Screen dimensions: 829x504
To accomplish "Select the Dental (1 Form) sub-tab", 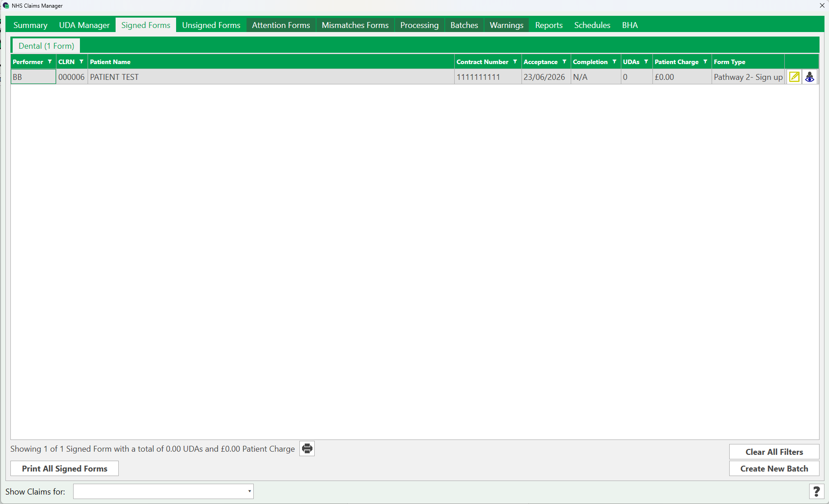I will tap(47, 46).
